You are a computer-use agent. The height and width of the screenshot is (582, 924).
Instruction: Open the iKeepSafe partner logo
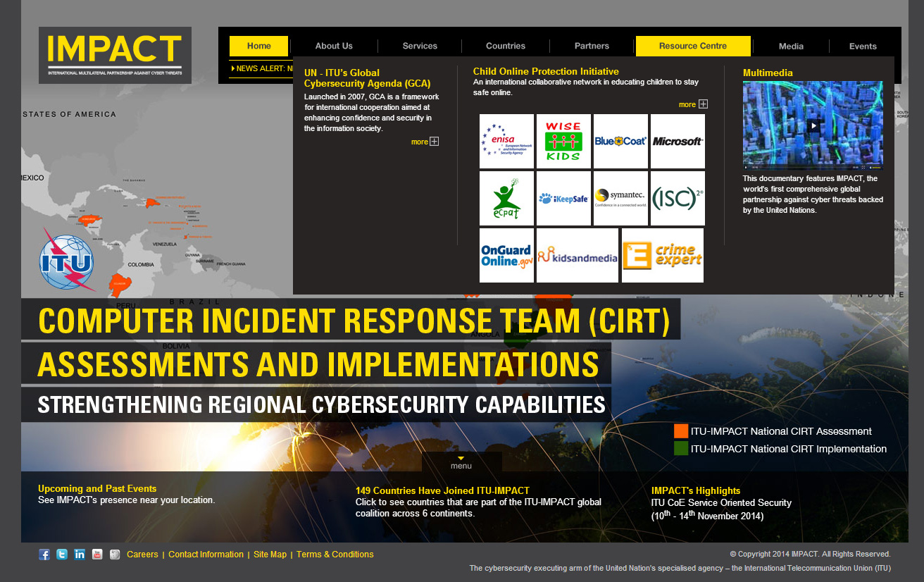tap(563, 198)
